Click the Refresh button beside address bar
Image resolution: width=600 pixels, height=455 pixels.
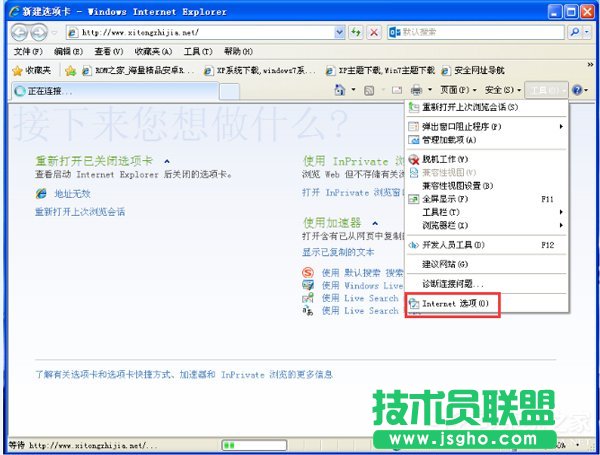pyautogui.click(x=354, y=32)
